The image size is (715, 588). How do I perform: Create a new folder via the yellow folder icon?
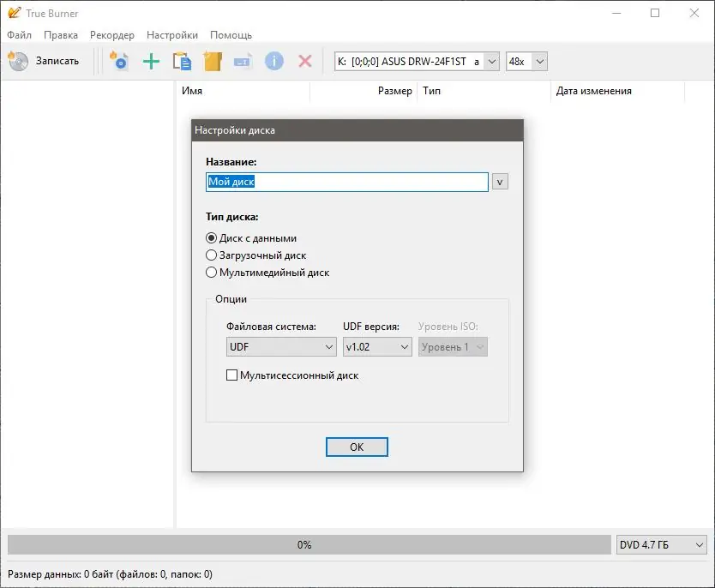(213, 61)
